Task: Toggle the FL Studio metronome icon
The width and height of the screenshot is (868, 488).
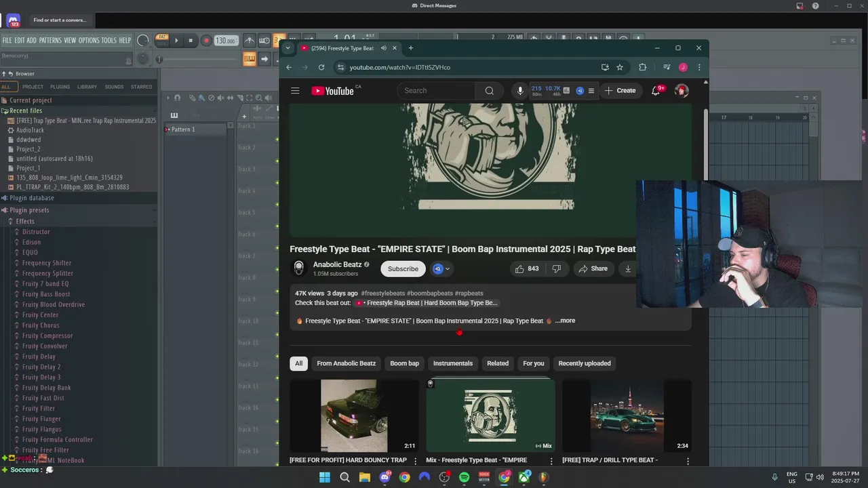Action: point(250,41)
